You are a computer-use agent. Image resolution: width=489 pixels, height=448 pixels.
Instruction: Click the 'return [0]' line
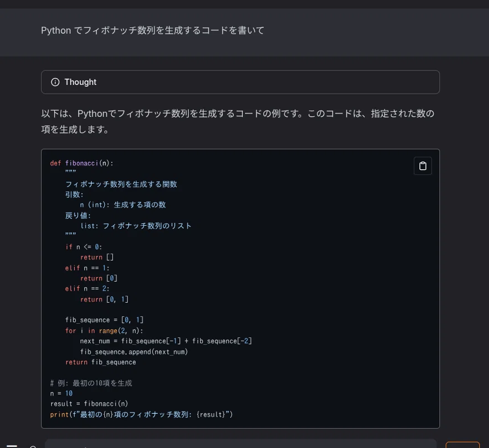coord(99,278)
